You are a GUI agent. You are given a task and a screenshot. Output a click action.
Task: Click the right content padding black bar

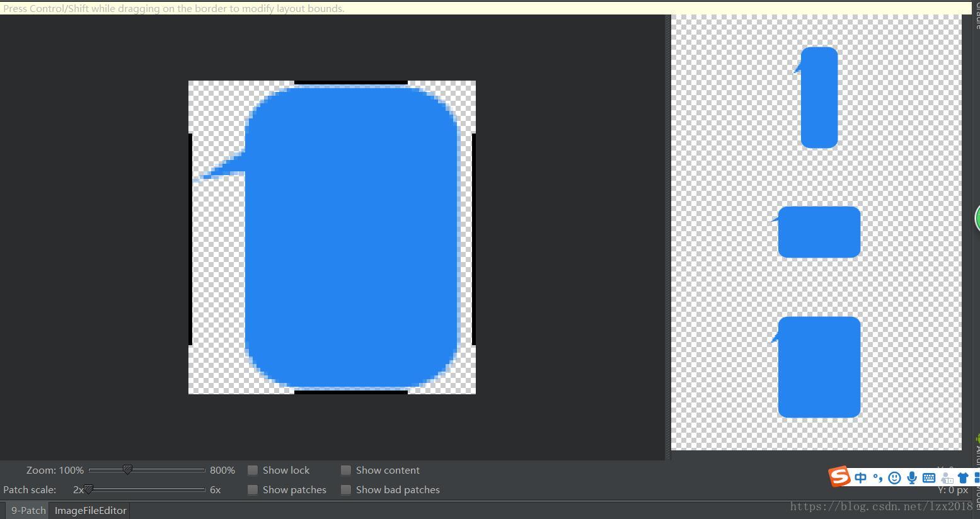pos(473,239)
